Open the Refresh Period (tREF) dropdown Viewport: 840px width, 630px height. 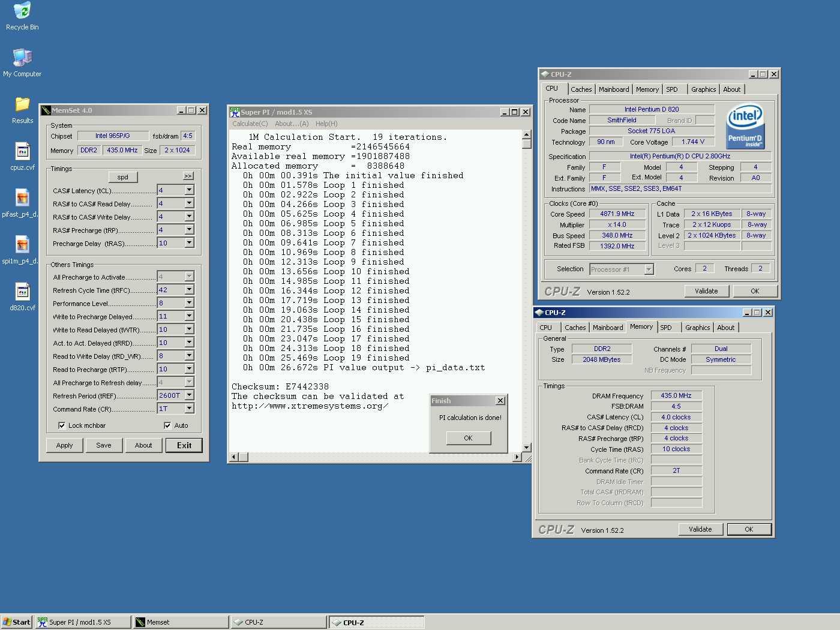tap(189, 395)
